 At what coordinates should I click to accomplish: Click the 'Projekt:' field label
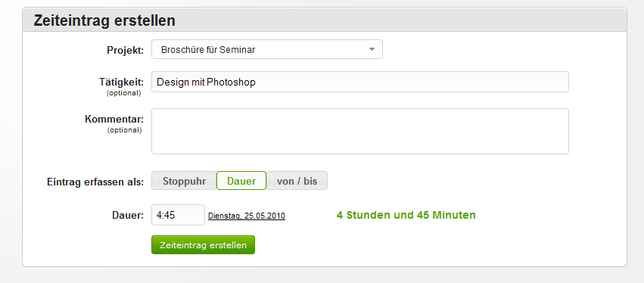click(x=126, y=50)
